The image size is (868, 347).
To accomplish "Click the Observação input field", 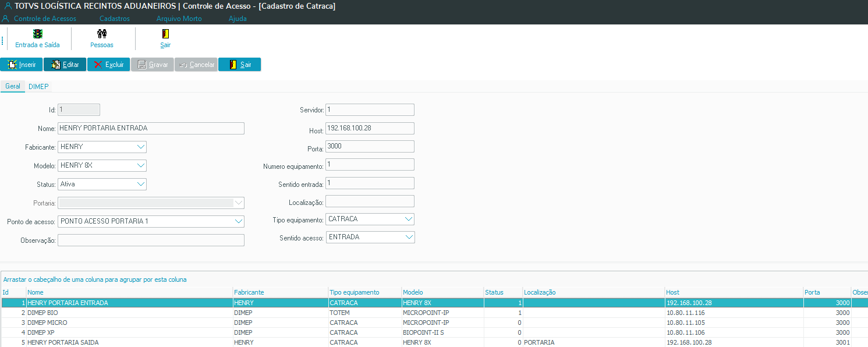I will click(151, 240).
